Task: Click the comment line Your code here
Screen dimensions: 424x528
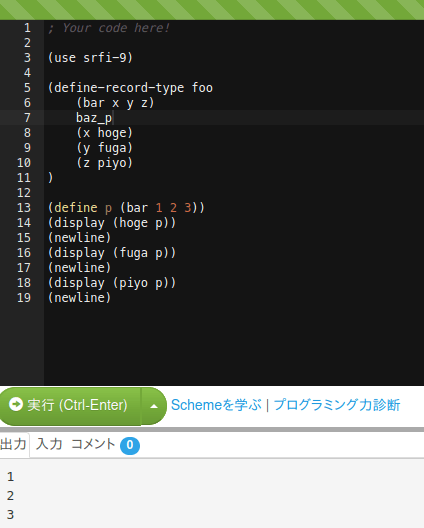Action: 109,28
